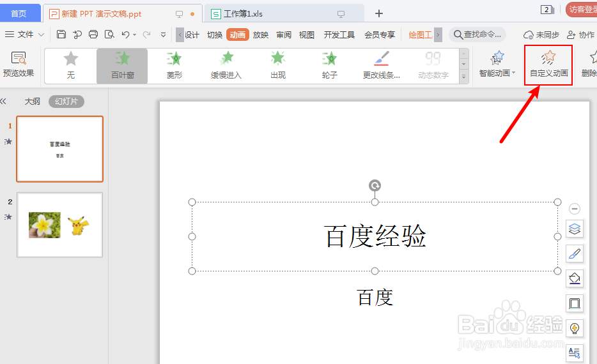Expand the full animation gallery list
Viewport: 597px width, 364px height.
(464, 77)
